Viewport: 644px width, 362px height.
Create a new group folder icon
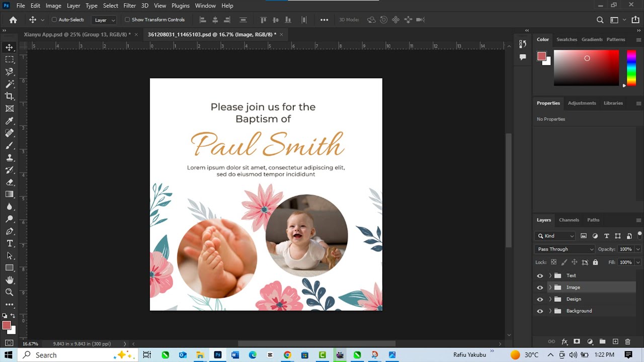[602, 342]
